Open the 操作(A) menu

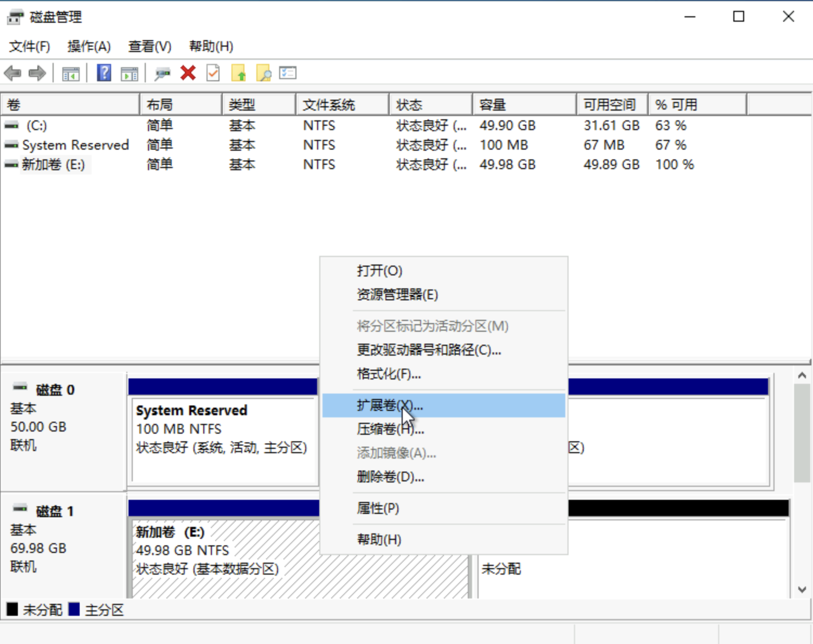tap(89, 46)
